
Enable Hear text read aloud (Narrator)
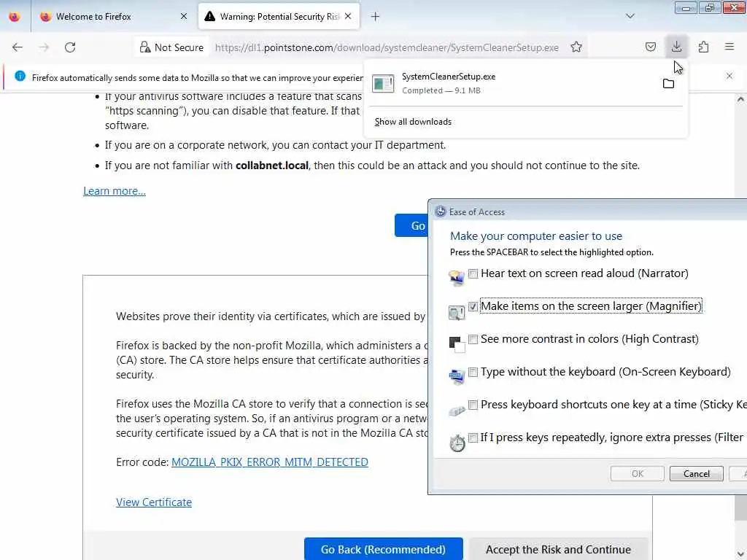(x=473, y=274)
